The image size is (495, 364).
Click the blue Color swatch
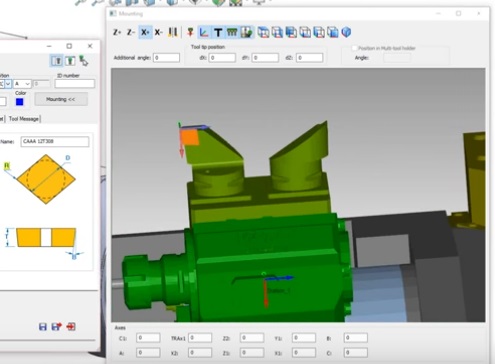coord(20,102)
